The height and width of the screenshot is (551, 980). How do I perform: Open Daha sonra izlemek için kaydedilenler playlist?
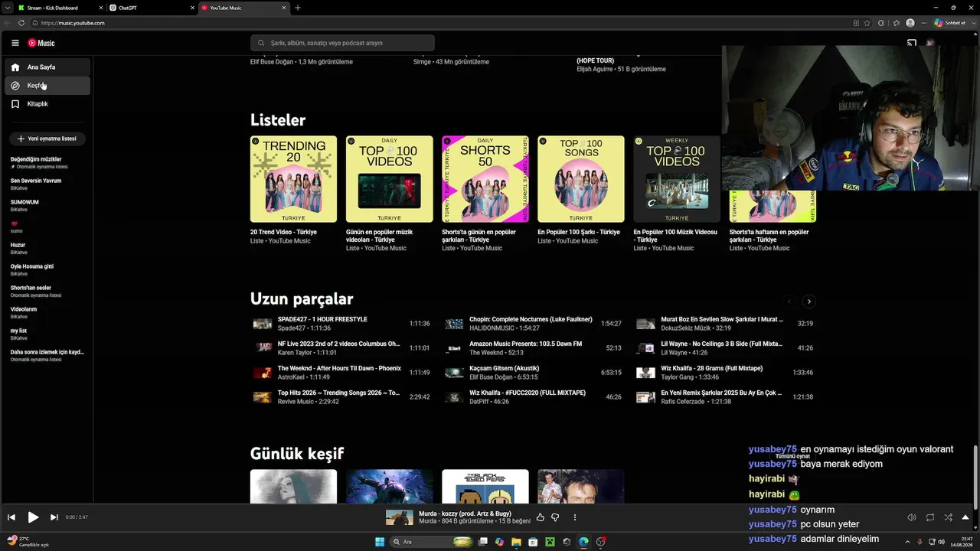point(47,356)
